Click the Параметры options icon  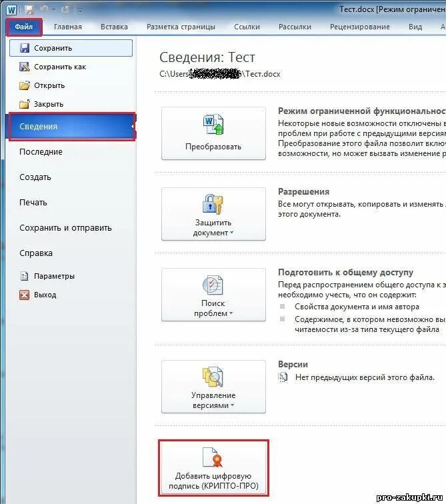pos(25,276)
